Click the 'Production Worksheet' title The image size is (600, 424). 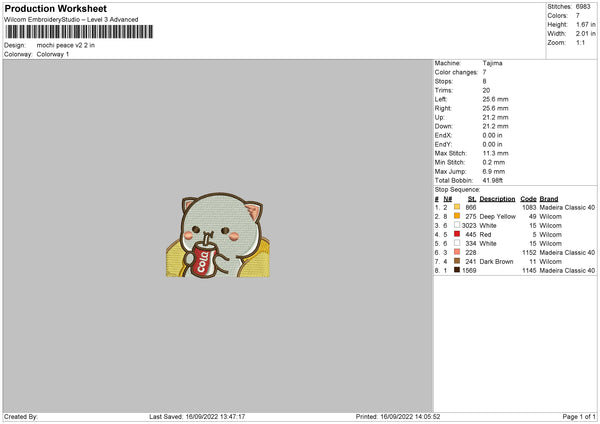[55, 8]
